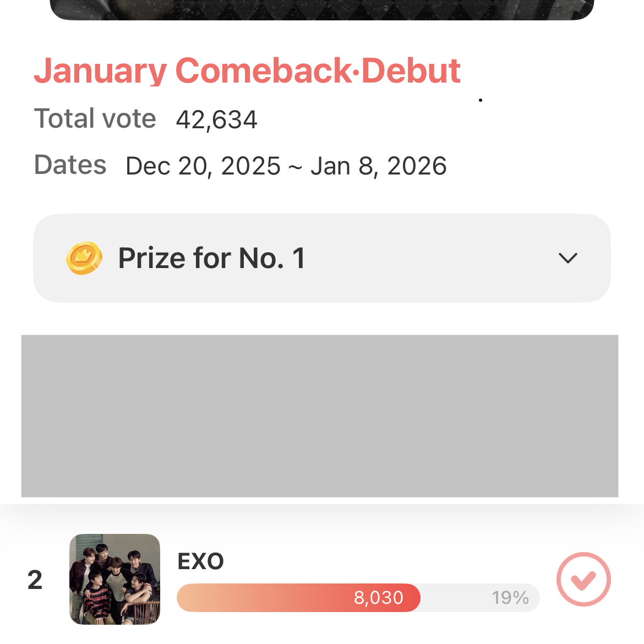Click EXO's vote progress bar showing 8,030

(x=358, y=598)
